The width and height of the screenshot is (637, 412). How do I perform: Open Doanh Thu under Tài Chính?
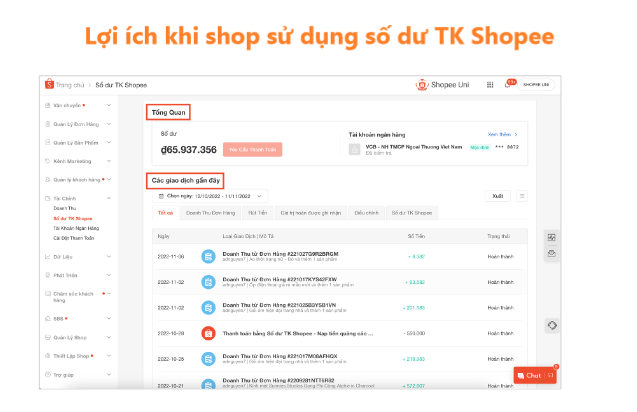click(x=65, y=208)
